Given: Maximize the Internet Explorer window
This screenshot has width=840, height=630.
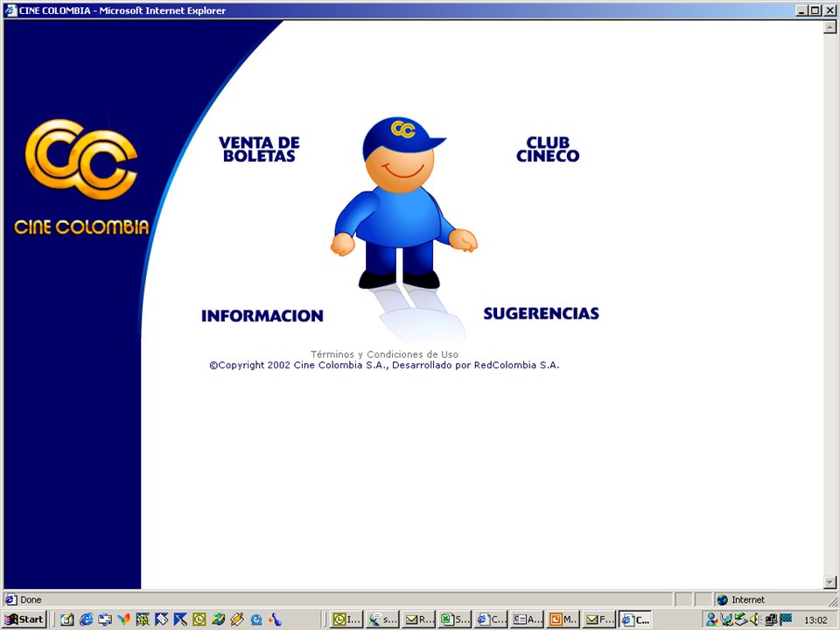Looking at the screenshot, I should [x=815, y=10].
